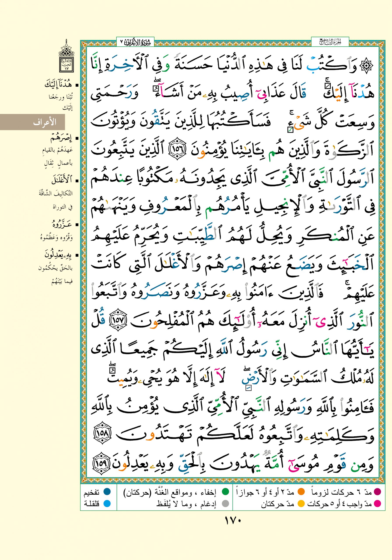This screenshot has height=560, width=392.
Task: Open glossary entry ٱلْأَغْلَٰلَ
Action: tap(61, 180)
